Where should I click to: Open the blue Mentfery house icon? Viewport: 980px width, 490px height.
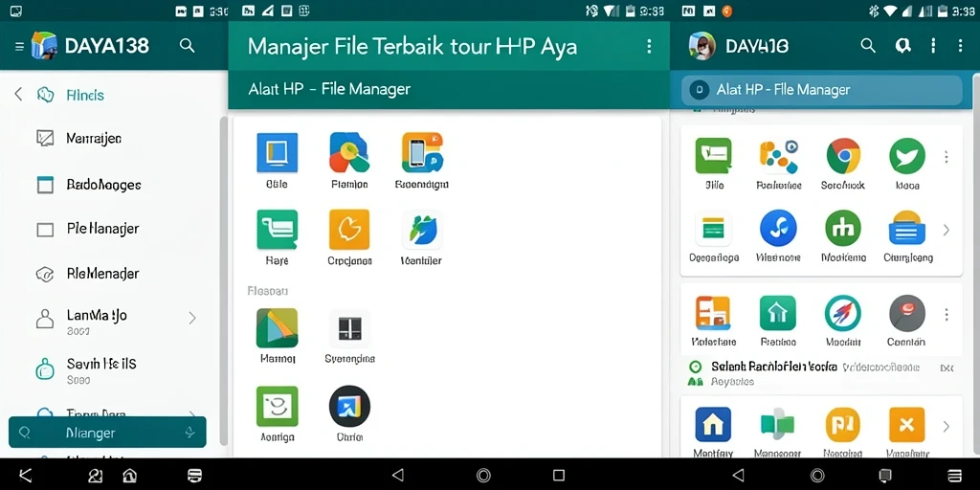click(x=713, y=425)
